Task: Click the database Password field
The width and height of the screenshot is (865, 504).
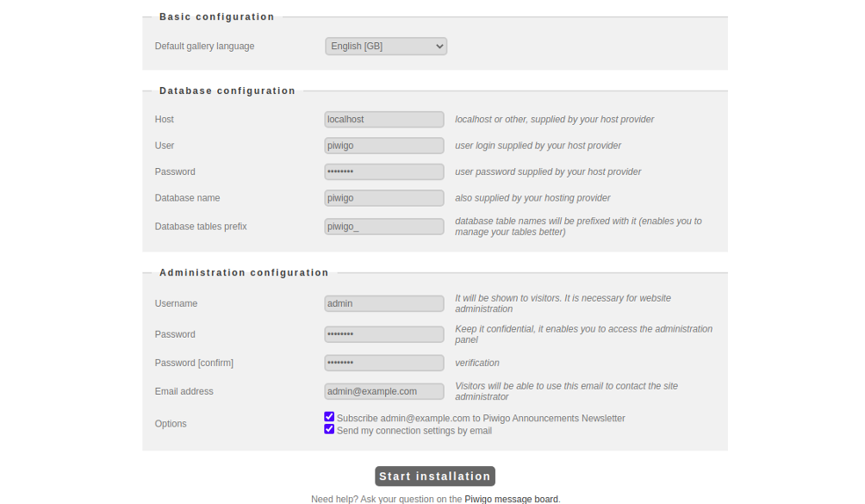Action: (x=384, y=171)
